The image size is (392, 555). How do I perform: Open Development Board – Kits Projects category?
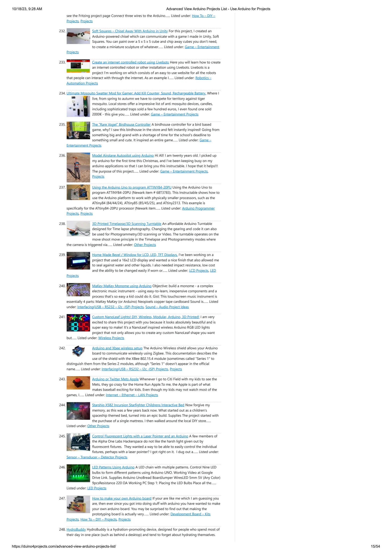pos(190,514)
